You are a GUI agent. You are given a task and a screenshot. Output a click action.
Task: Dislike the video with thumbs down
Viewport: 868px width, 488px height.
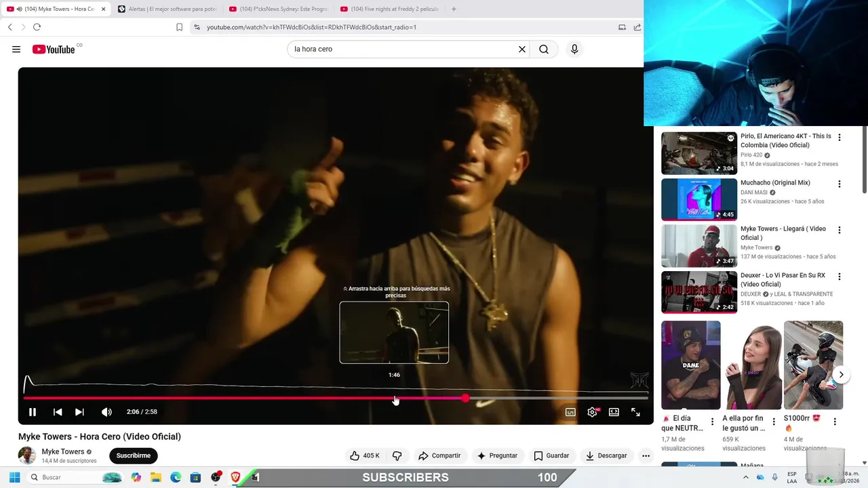[x=397, y=455]
